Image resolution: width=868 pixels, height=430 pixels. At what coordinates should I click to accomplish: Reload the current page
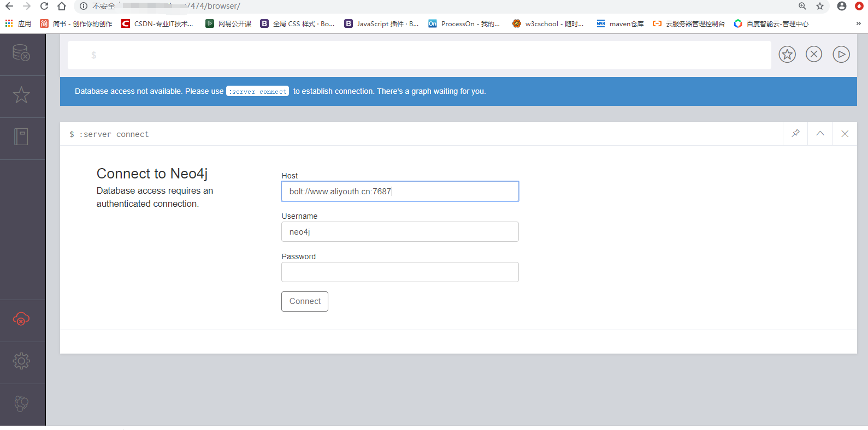click(44, 6)
